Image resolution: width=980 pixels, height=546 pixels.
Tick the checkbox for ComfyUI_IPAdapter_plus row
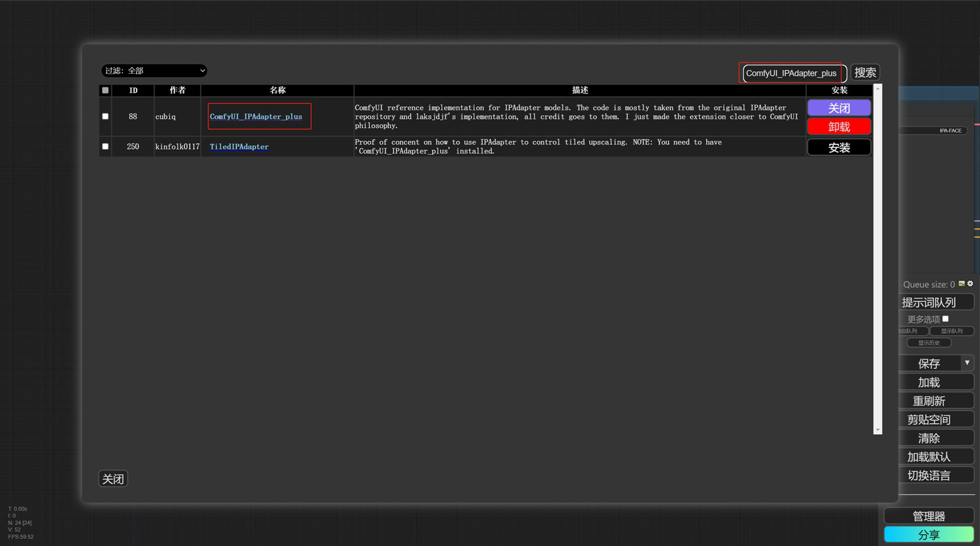click(105, 116)
